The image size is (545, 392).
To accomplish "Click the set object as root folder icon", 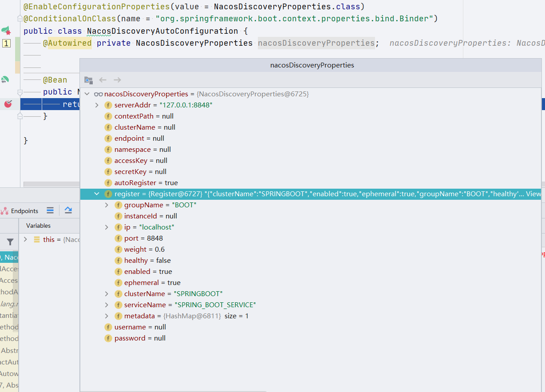I will pyautogui.click(x=89, y=80).
